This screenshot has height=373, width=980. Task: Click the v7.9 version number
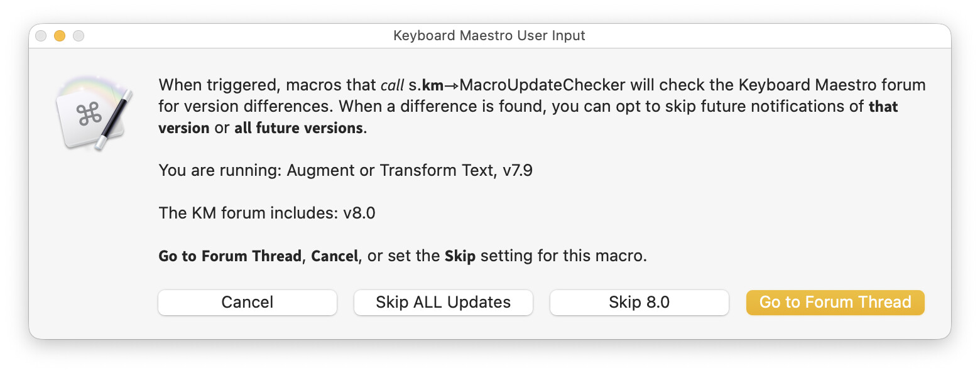518,170
